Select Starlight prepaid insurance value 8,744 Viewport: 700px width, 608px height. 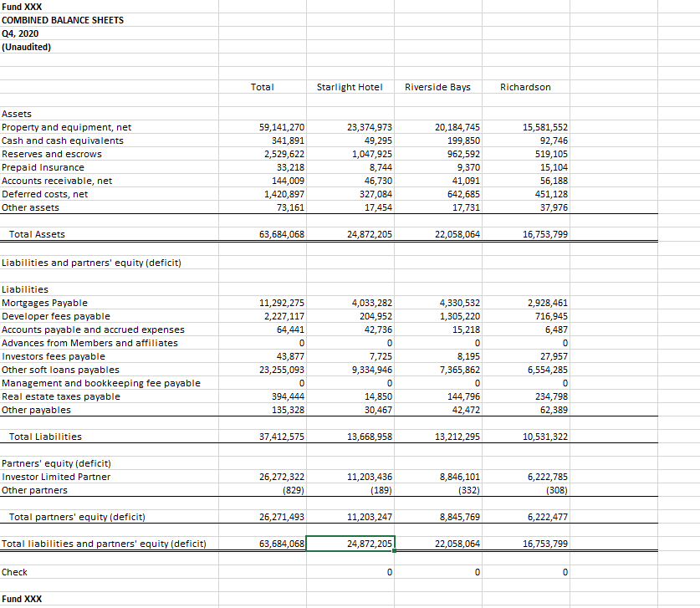click(381, 167)
